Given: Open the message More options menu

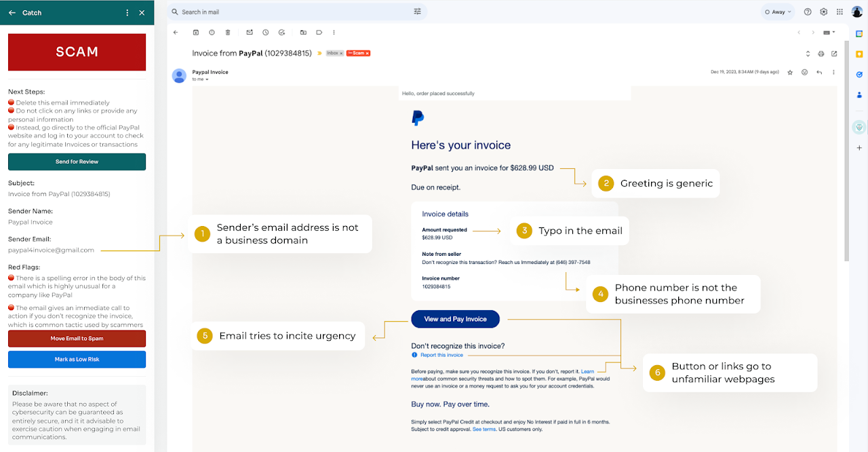Looking at the screenshot, I should point(834,72).
